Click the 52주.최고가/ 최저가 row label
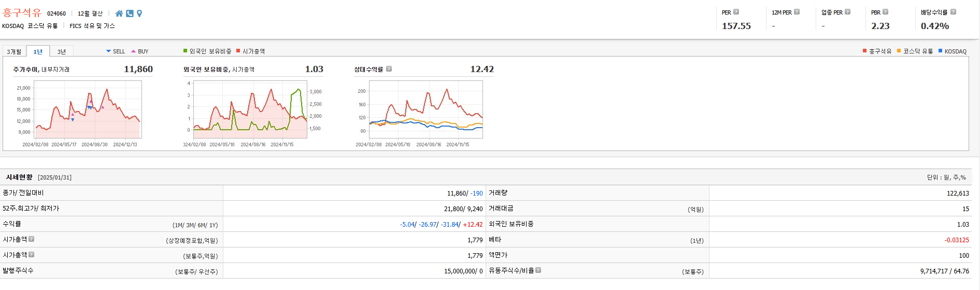980x290 pixels. point(31,208)
